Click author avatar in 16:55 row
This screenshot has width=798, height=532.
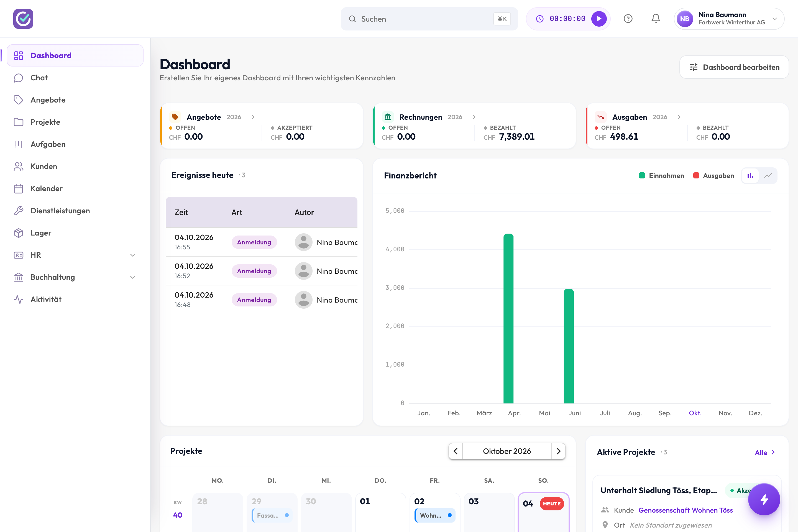303,242
